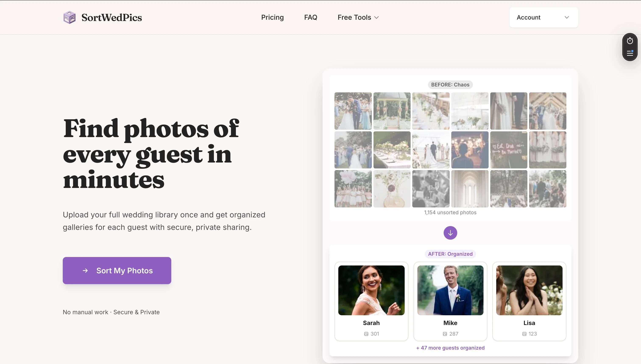Open the Free Tools dropdown menu

click(x=358, y=17)
